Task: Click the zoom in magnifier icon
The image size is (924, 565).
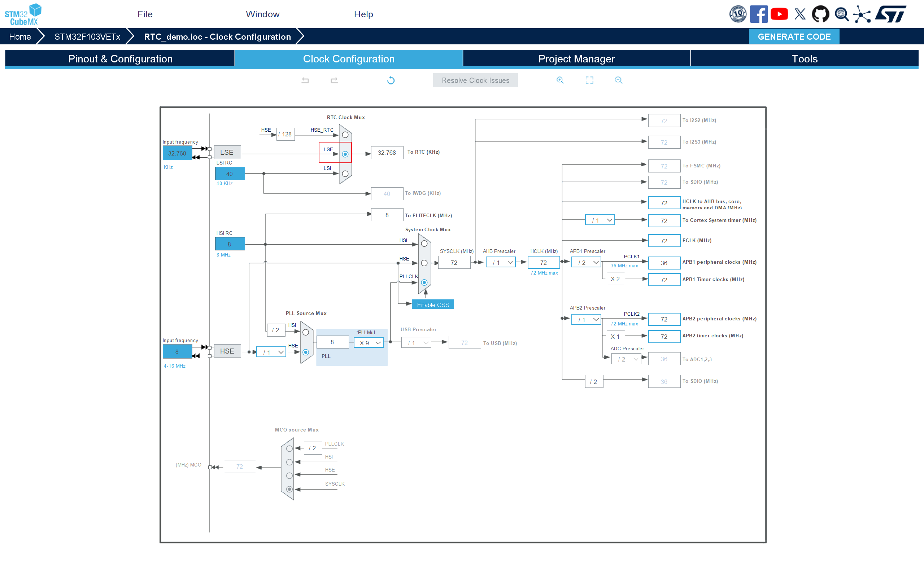Action: (x=560, y=80)
